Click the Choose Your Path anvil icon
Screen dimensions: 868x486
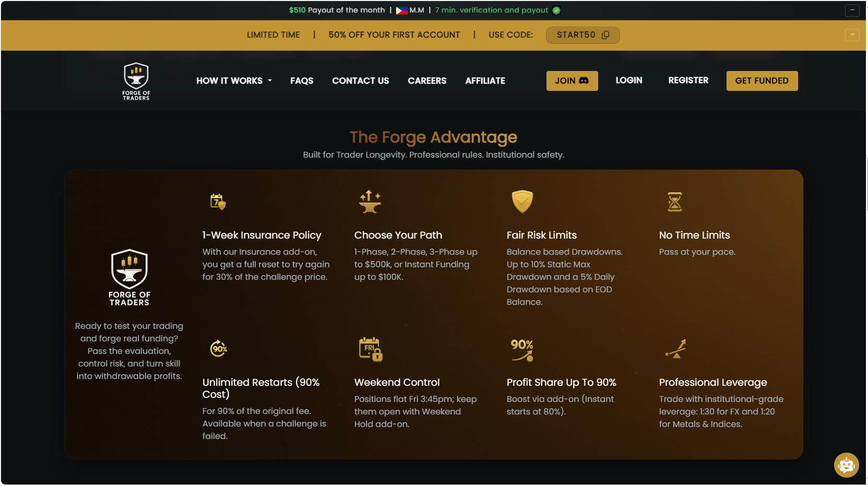pos(370,202)
